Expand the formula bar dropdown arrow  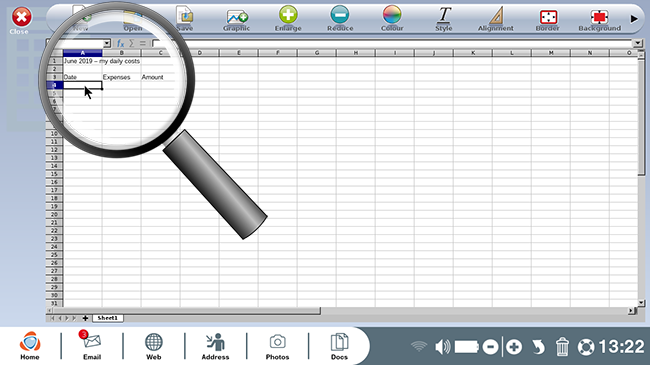(637, 43)
